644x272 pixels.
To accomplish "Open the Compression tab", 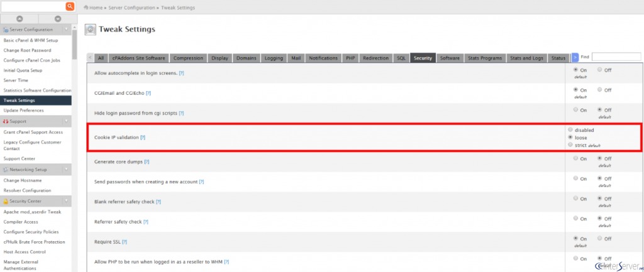I will pos(189,58).
